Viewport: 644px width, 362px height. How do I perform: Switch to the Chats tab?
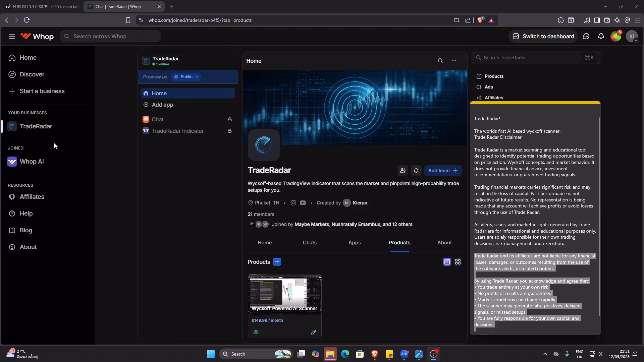(310, 243)
